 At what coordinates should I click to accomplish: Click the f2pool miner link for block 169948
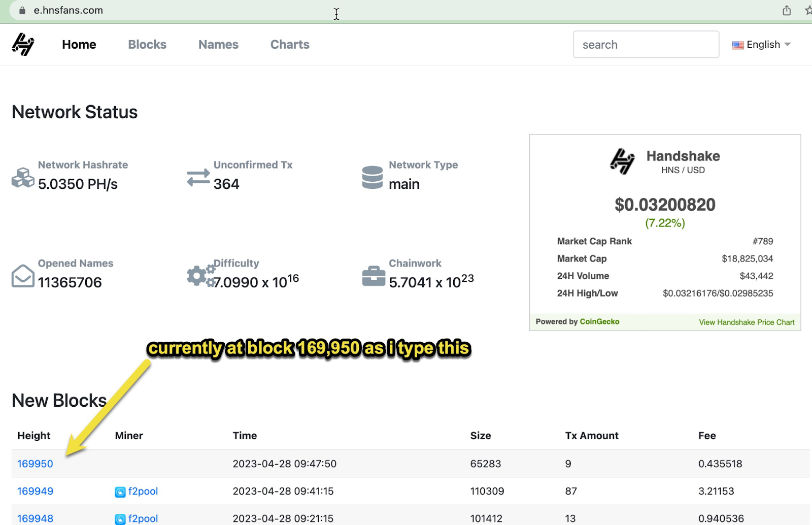[143, 518]
